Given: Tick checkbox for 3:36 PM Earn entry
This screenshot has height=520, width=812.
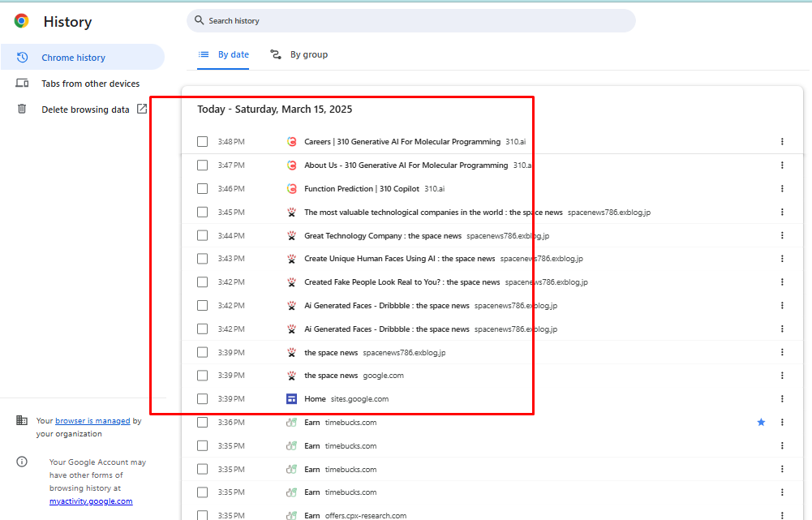Looking at the screenshot, I should tap(203, 422).
